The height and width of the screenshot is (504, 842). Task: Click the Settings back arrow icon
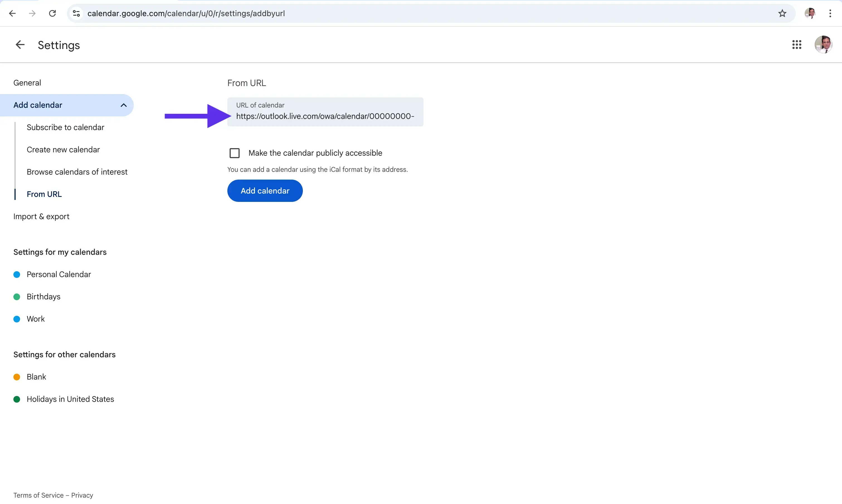tap(20, 45)
